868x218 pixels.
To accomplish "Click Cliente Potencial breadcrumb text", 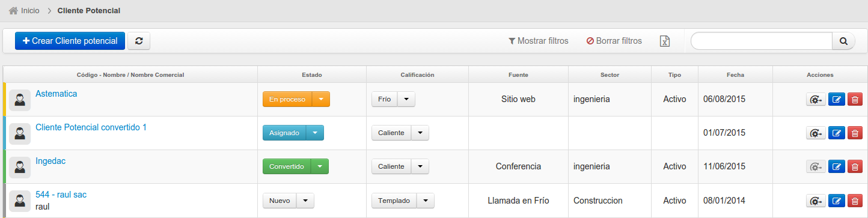I will tap(89, 11).
